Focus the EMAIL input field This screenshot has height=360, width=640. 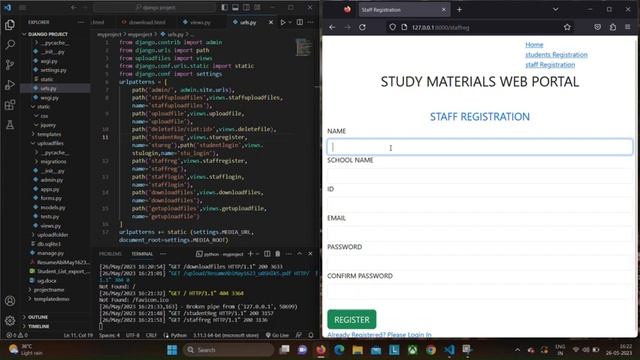[x=480, y=234]
